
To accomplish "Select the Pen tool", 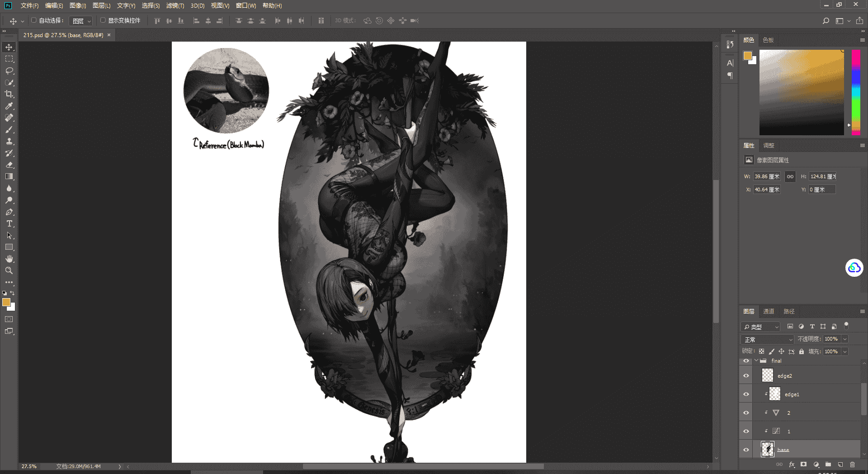I will click(x=9, y=212).
